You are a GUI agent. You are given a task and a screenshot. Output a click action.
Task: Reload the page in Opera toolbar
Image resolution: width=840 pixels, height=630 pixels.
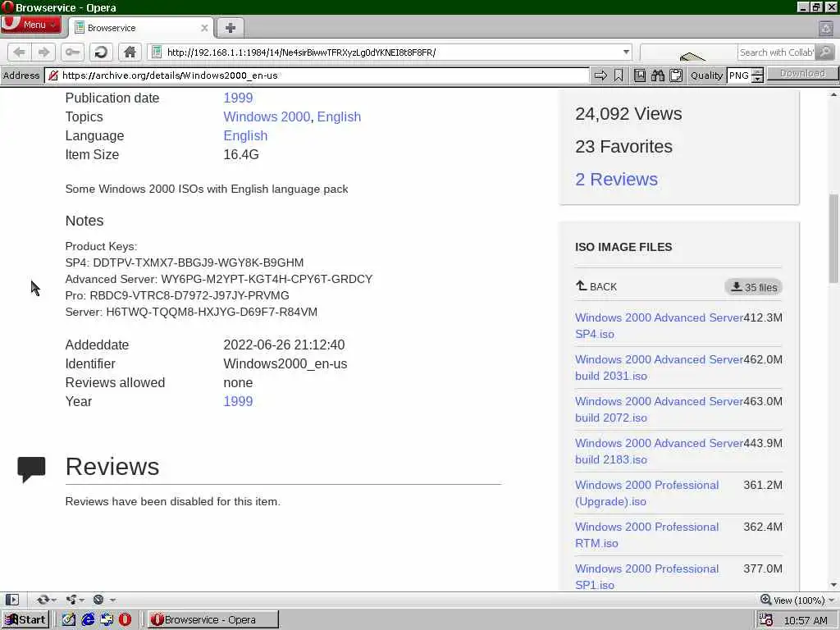101,52
